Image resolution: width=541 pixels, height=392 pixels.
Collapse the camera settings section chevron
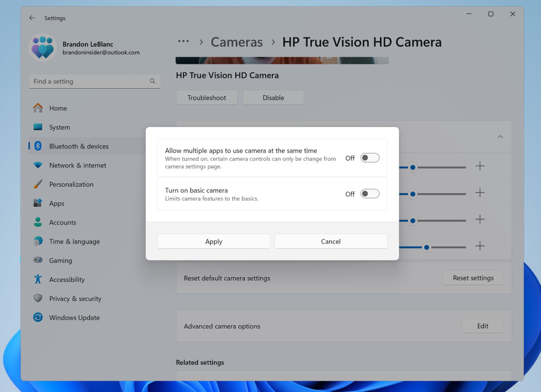click(500, 137)
